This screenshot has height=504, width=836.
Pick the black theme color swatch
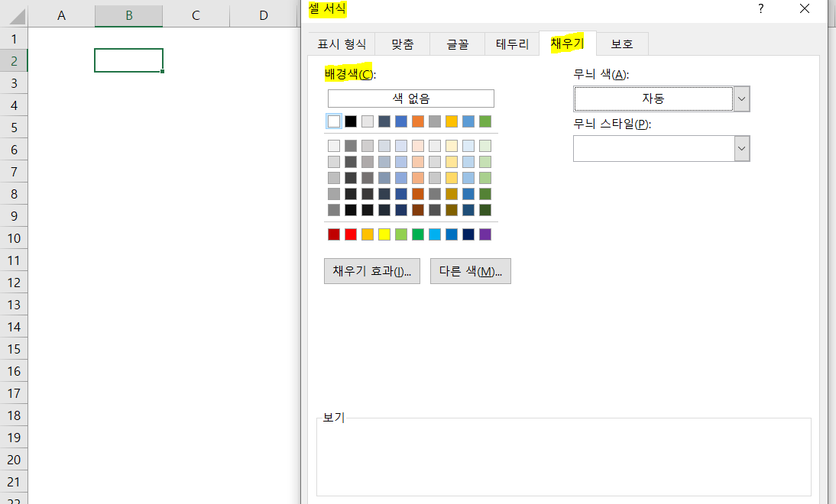[351, 121]
